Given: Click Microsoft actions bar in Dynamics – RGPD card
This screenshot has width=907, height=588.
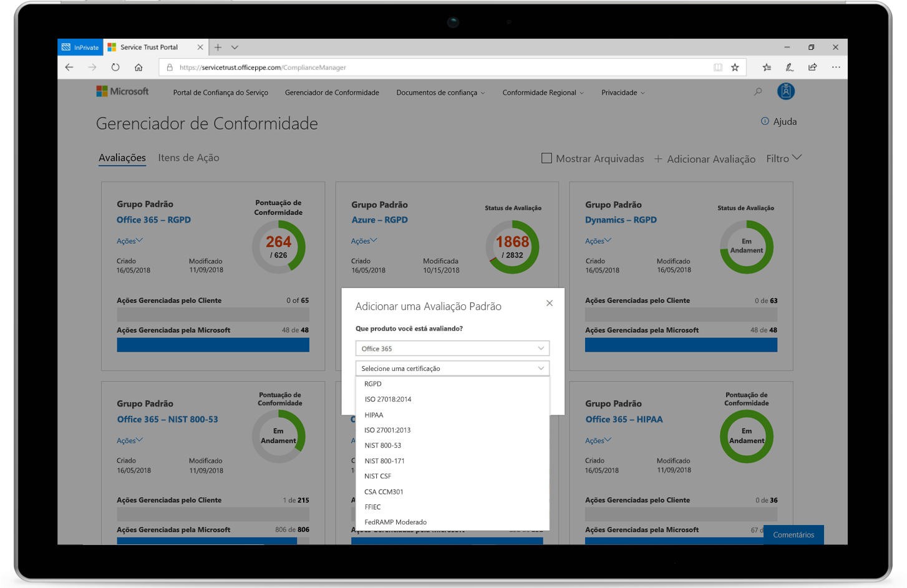Looking at the screenshot, I should coord(681,345).
